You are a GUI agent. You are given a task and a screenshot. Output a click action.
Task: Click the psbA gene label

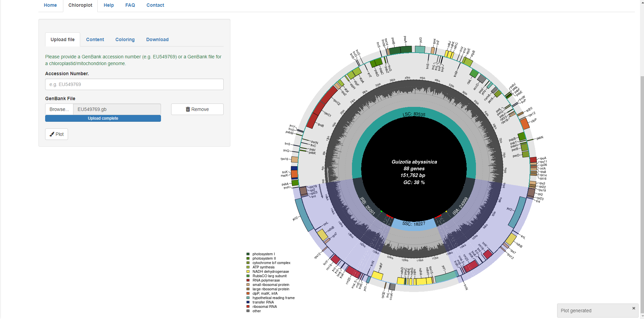click(285, 184)
